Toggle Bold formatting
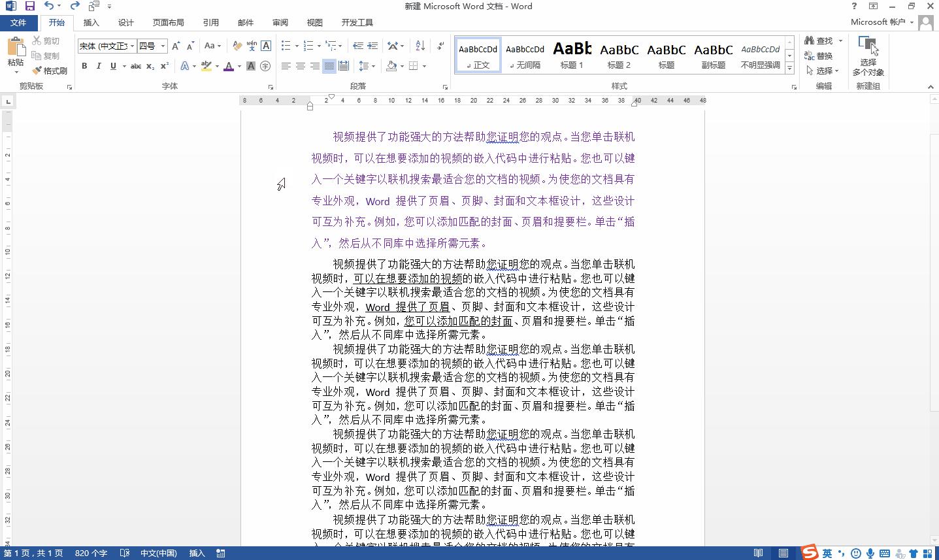 [84, 66]
